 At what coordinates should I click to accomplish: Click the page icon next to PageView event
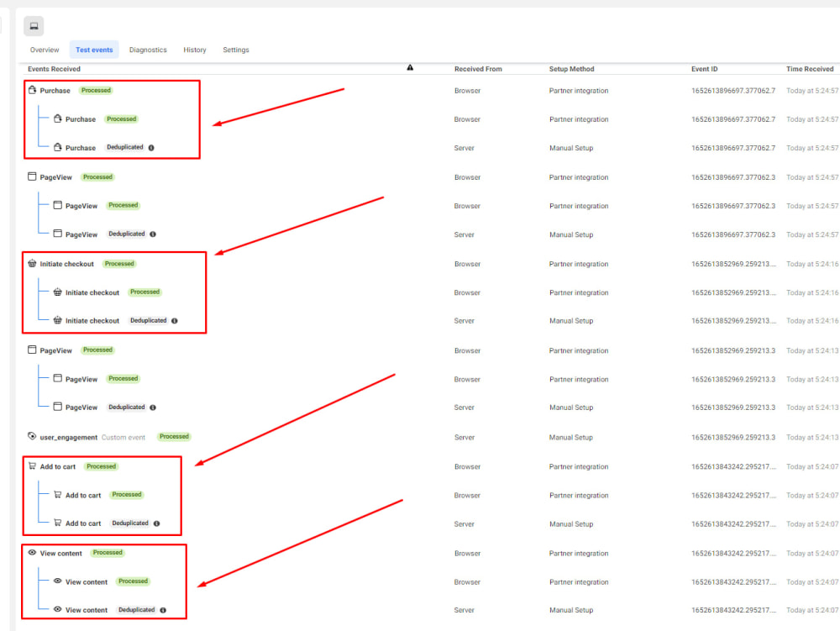coord(32,176)
